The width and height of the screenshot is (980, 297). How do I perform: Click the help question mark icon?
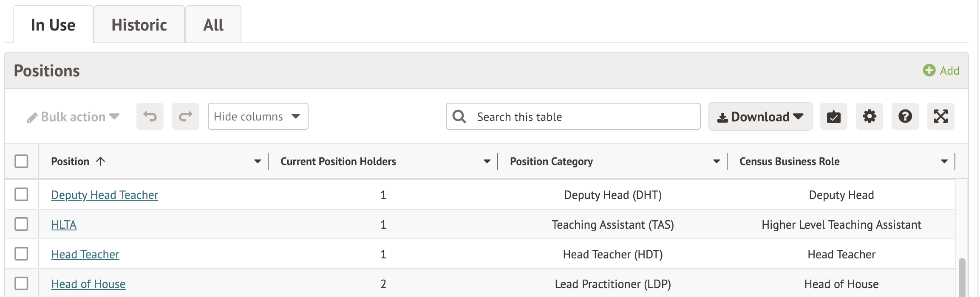pos(905,116)
